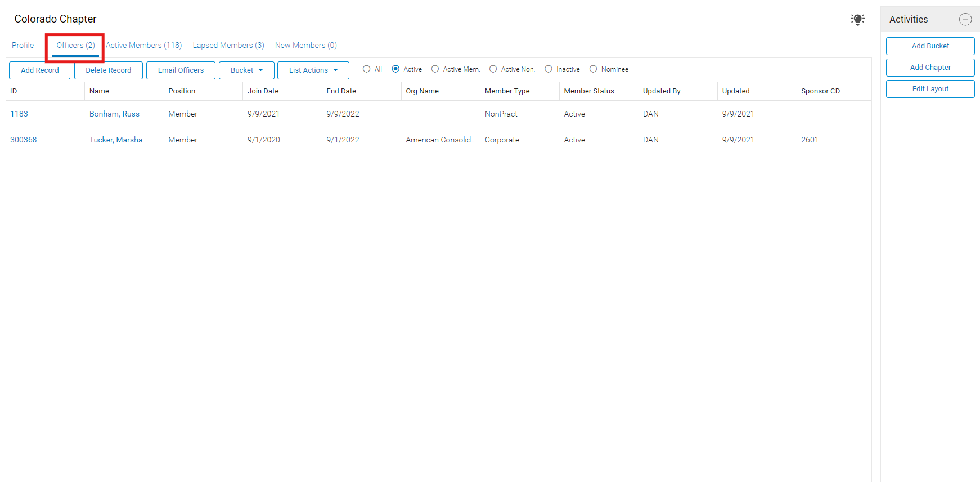
Task: Switch to the Officers (2) tab
Action: (75, 45)
